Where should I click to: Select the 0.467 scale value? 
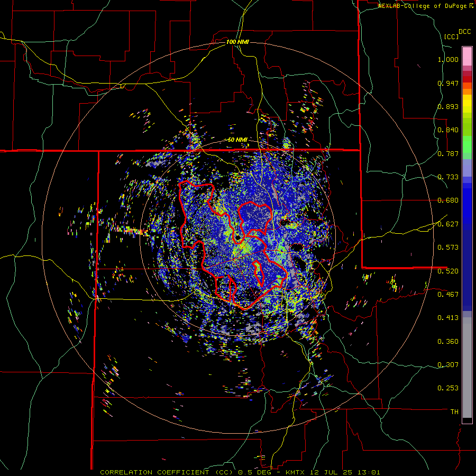point(448,294)
